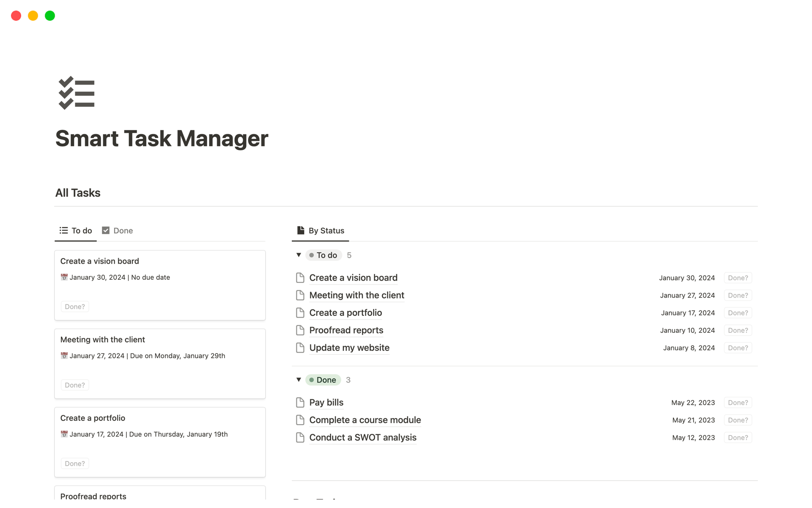The width and height of the screenshot is (812, 508).
Task: Open the Proofread reports task
Action: tap(346, 330)
